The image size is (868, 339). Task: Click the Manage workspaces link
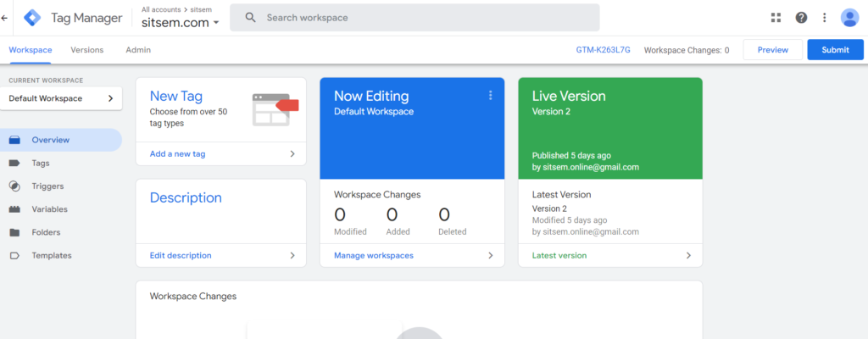(x=374, y=255)
